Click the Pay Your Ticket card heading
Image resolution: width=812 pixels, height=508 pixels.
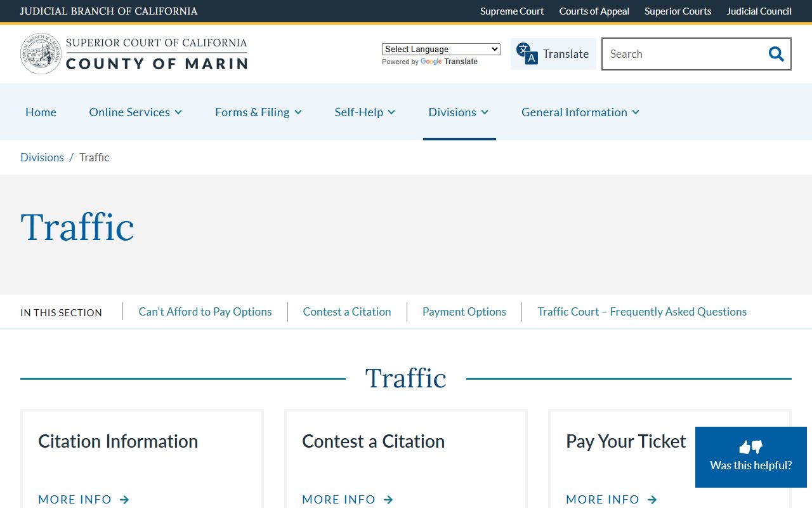[x=626, y=441]
